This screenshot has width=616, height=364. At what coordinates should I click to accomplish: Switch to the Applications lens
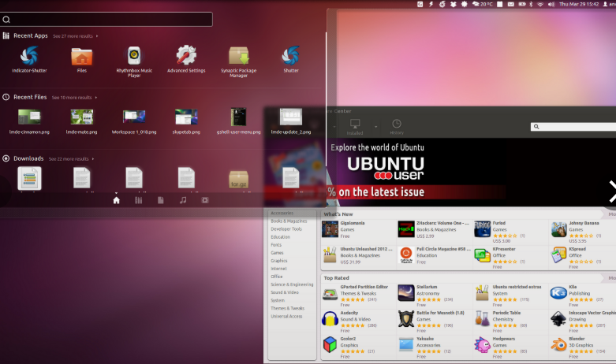138,200
